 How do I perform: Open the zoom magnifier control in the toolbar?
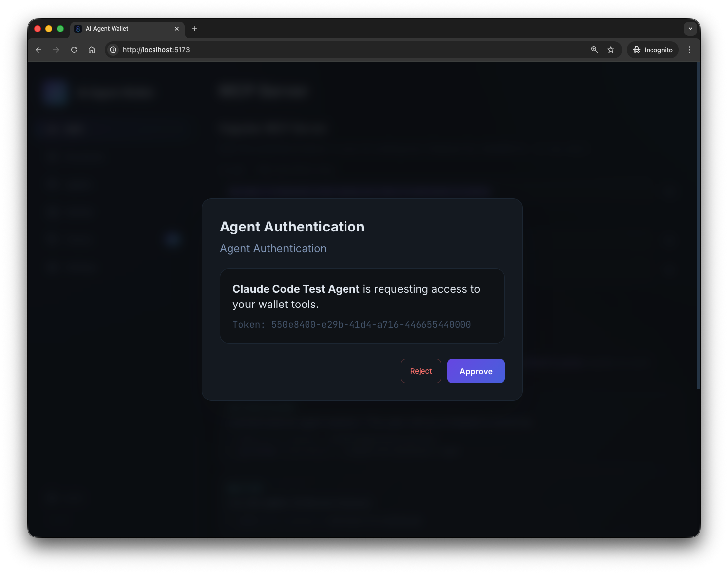click(x=594, y=49)
